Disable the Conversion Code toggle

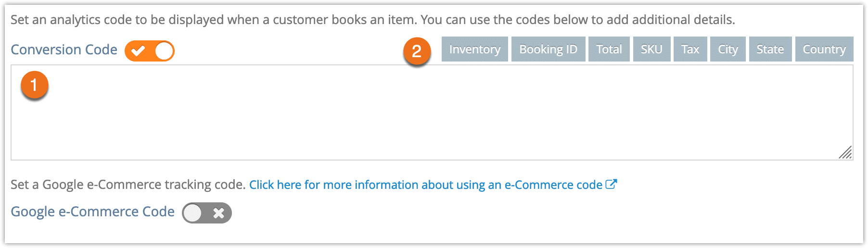click(150, 51)
